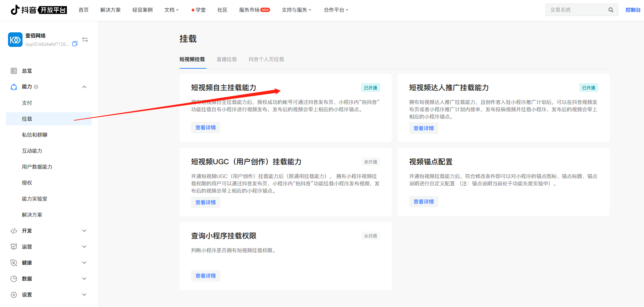Click 已开通 badge on 短视频自主挂载能力
This screenshot has height=307, width=644.
tap(371, 88)
